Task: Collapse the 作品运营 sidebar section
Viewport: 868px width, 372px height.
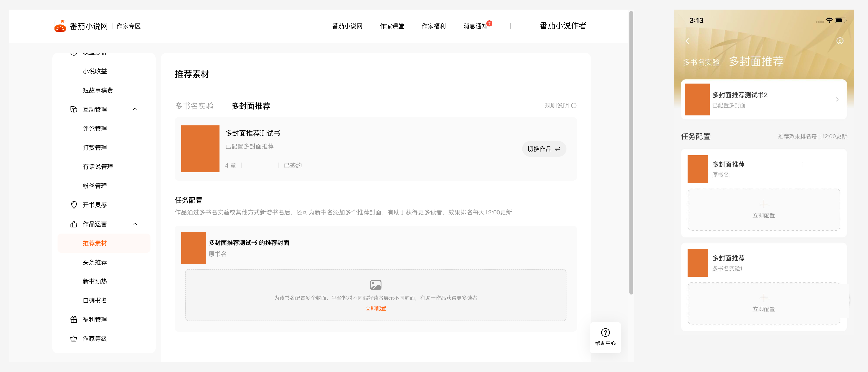Action: pyautogui.click(x=135, y=224)
